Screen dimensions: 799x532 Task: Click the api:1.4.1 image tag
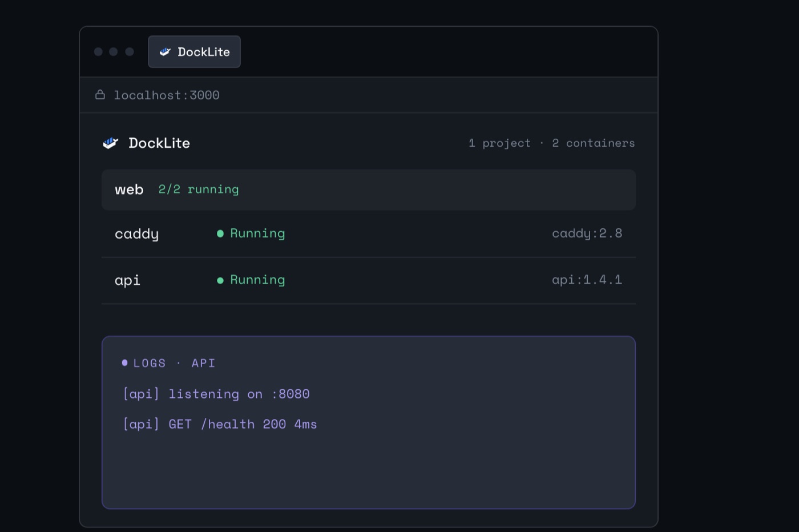point(587,280)
